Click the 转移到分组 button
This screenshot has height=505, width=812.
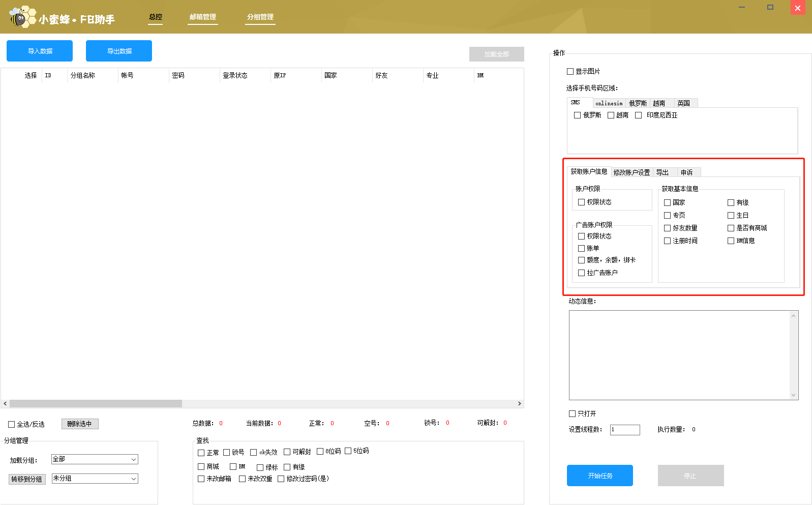(27, 479)
